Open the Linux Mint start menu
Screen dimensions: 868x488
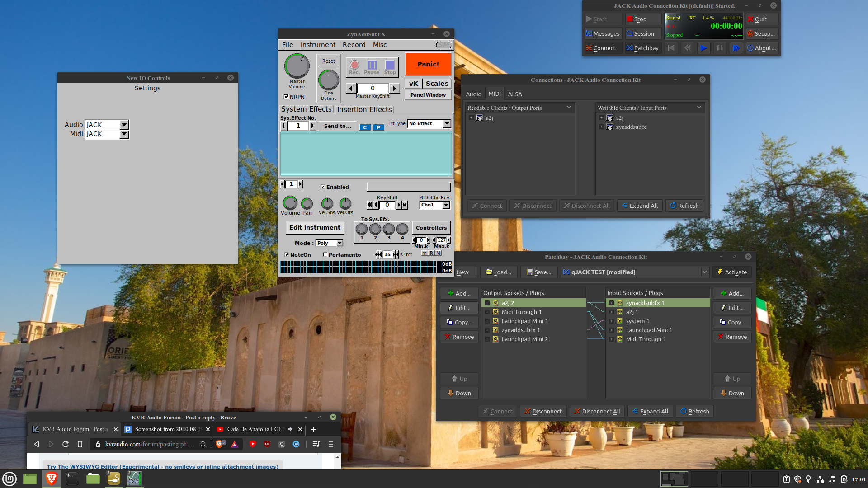click(9, 479)
